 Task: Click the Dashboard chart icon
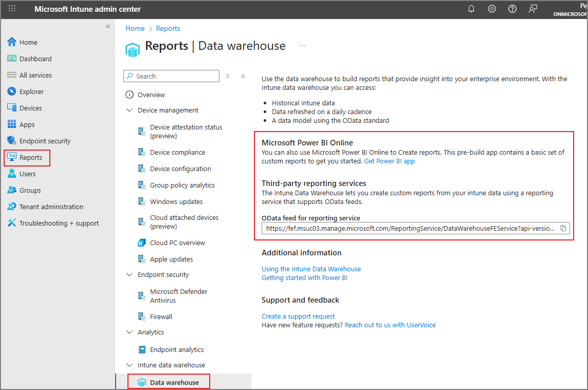pyautogui.click(x=12, y=59)
